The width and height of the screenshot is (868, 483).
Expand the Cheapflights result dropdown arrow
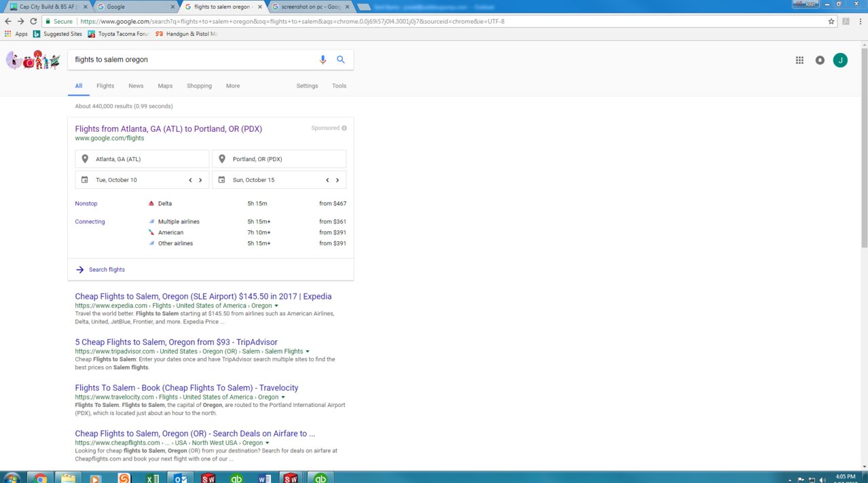click(268, 443)
